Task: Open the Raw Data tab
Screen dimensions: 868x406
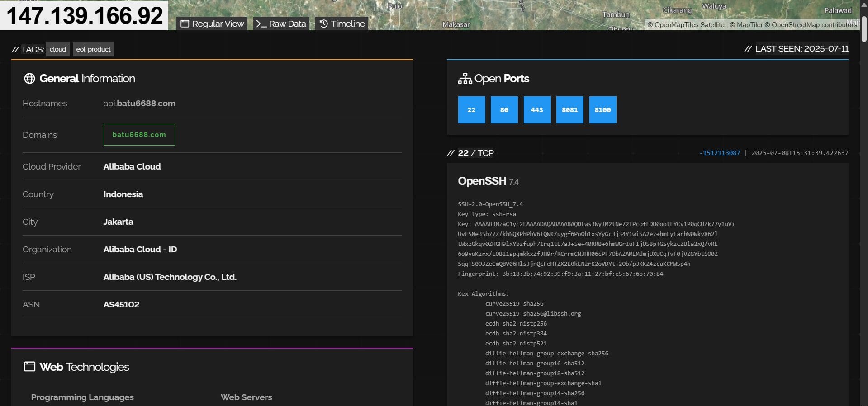Action: pos(281,24)
